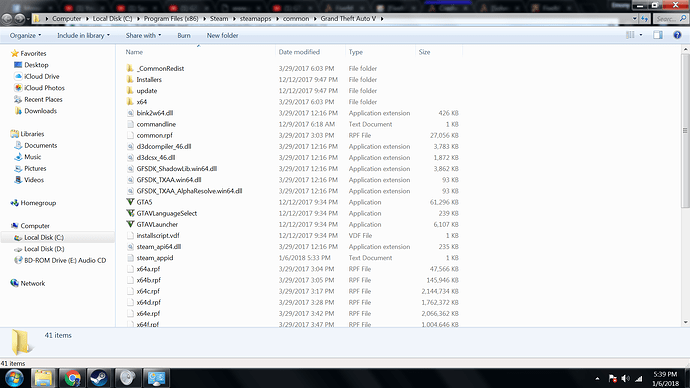Open the Help question mark icon
The image size is (690, 388).
point(677,35)
